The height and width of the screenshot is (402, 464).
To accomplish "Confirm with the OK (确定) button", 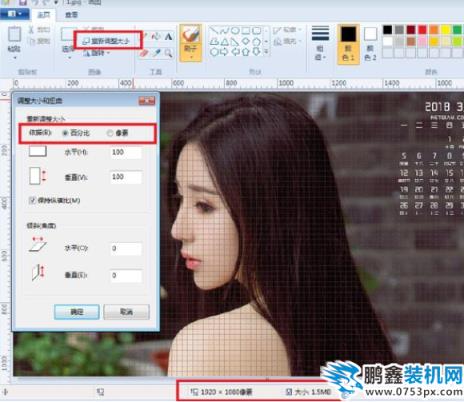I will click(x=77, y=312).
